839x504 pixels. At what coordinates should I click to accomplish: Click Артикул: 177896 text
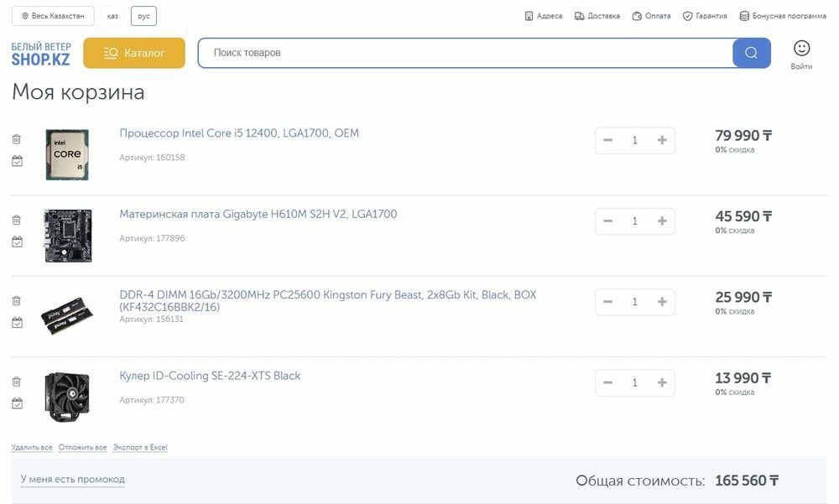coord(152,238)
